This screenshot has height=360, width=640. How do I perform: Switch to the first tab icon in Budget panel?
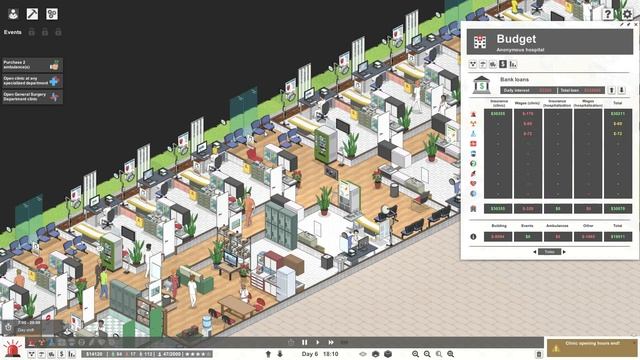coord(473,64)
